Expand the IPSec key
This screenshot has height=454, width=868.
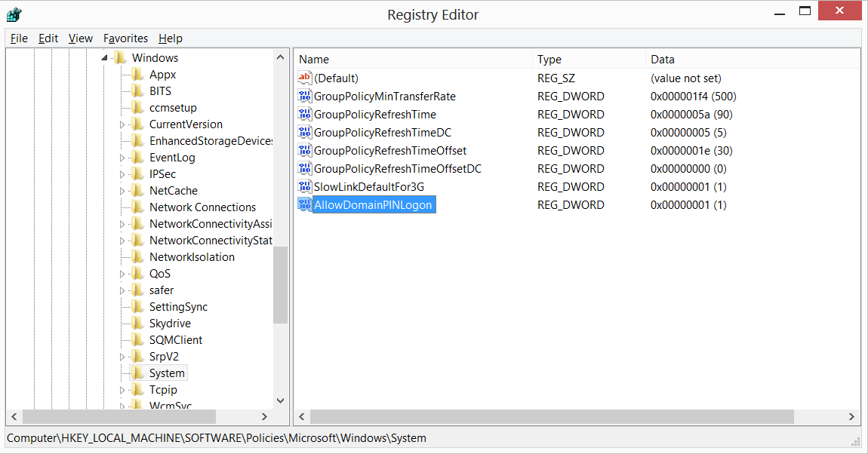tap(122, 174)
